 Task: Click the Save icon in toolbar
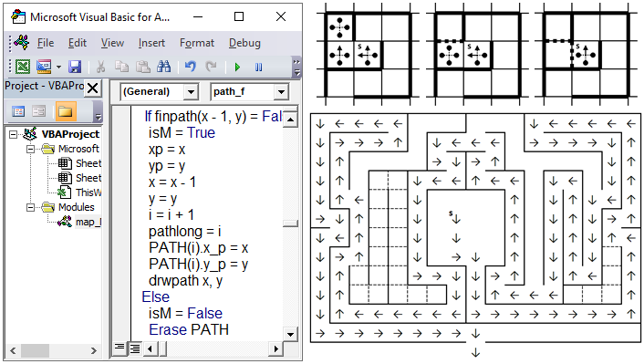(x=75, y=67)
